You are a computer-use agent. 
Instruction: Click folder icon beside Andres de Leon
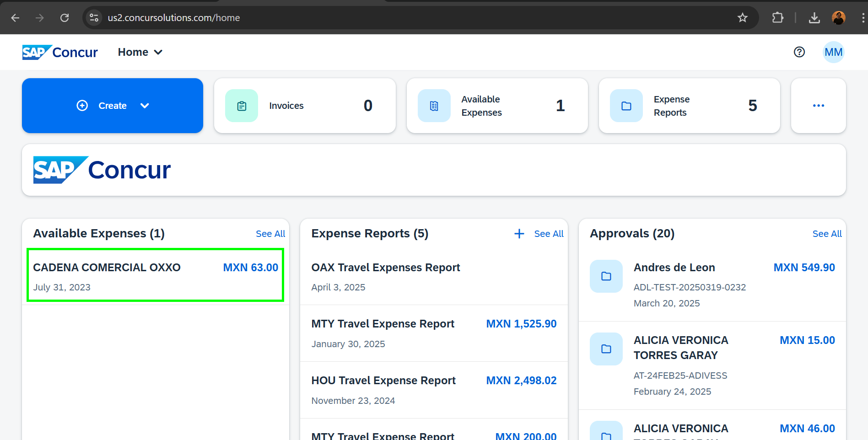(606, 276)
